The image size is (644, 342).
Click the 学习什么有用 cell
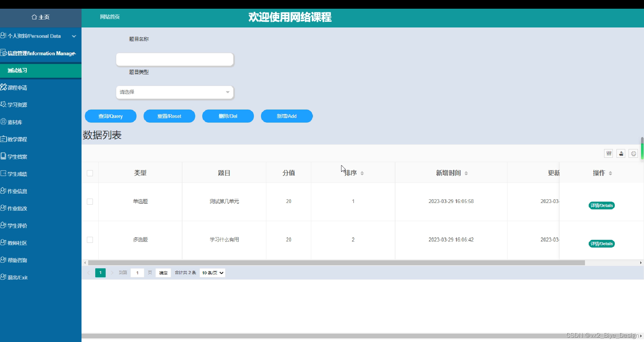[224, 240]
